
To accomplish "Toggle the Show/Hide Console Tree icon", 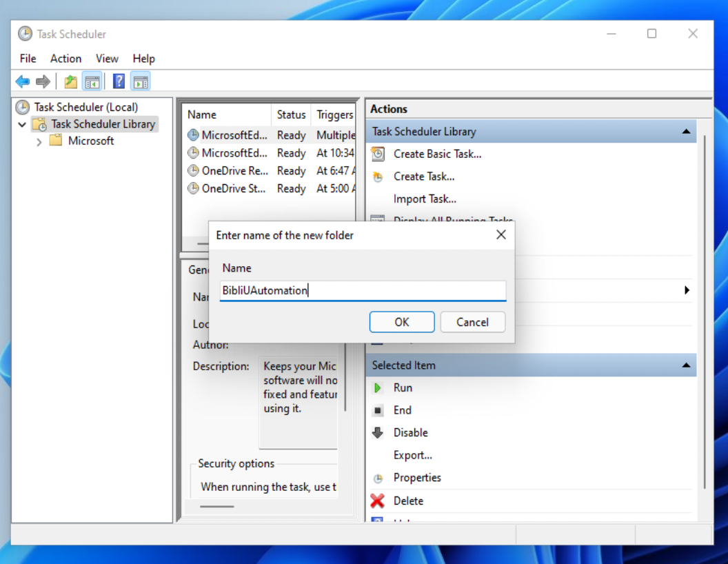I will pyautogui.click(x=92, y=82).
